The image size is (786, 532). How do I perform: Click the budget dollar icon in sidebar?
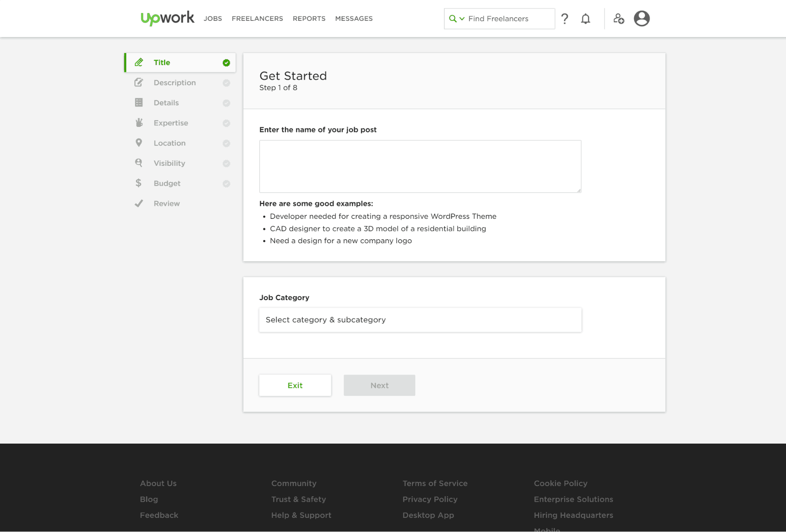[138, 183]
